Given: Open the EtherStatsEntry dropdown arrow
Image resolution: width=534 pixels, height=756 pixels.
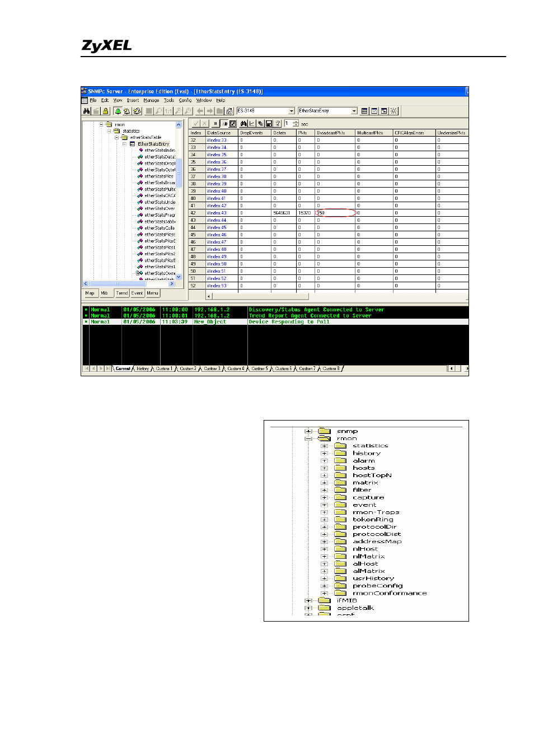Looking at the screenshot, I should point(354,111).
